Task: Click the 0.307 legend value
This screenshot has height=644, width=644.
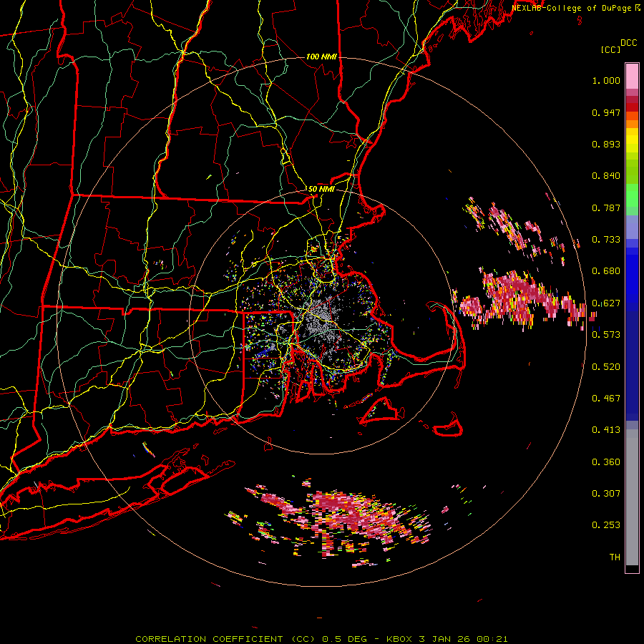Action: [x=606, y=494]
